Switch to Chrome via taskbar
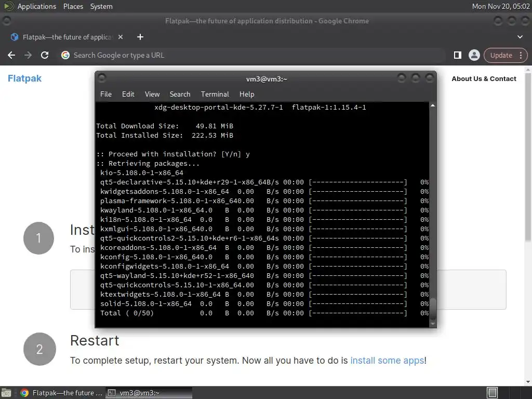This screenshot has width=532, height=399. point(61,393)
